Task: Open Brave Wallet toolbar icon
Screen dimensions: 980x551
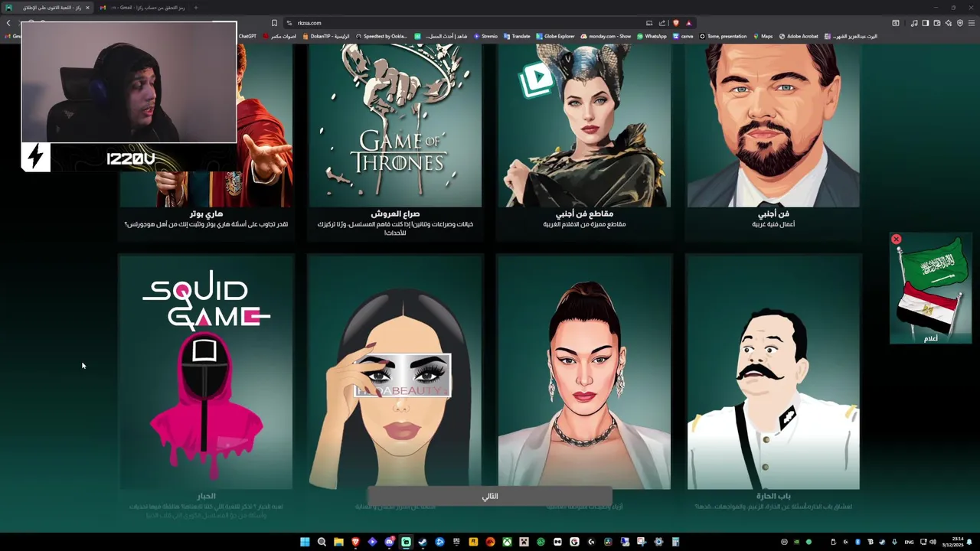Action: tap(937, 23)
